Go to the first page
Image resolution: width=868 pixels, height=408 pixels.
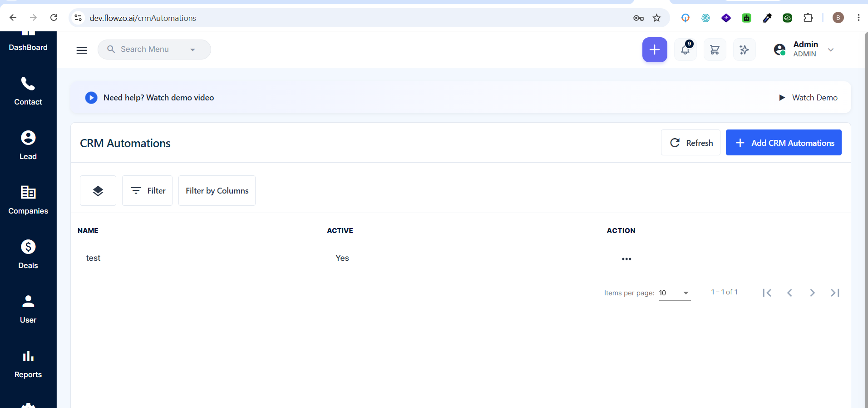(x=767, y=293)
